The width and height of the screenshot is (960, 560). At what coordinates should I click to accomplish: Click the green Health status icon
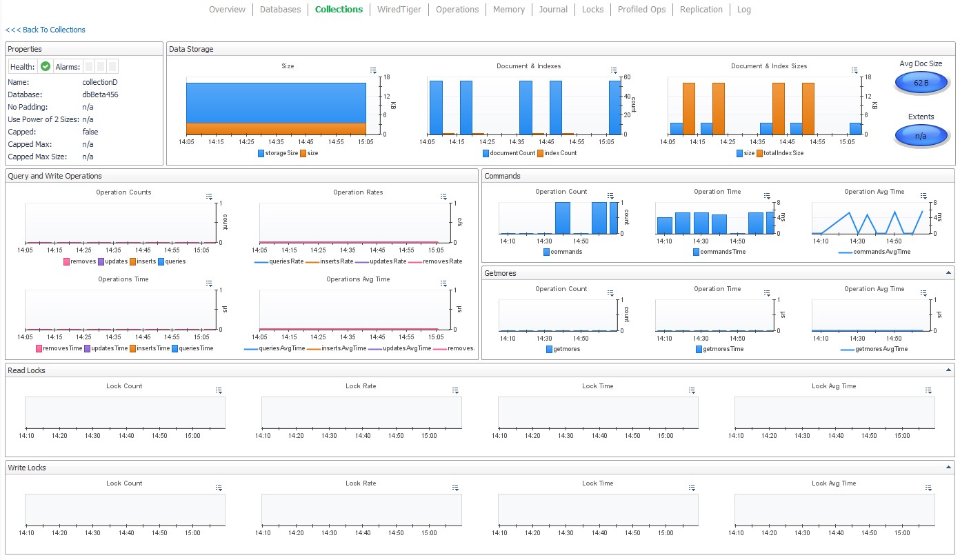point(46,66)
